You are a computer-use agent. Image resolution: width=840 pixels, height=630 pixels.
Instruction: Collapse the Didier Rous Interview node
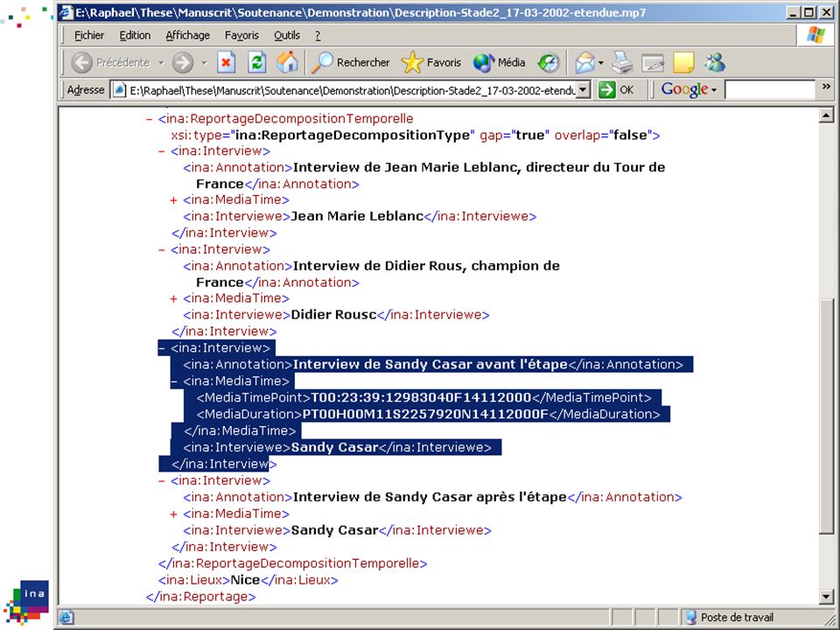coord(161,250)
